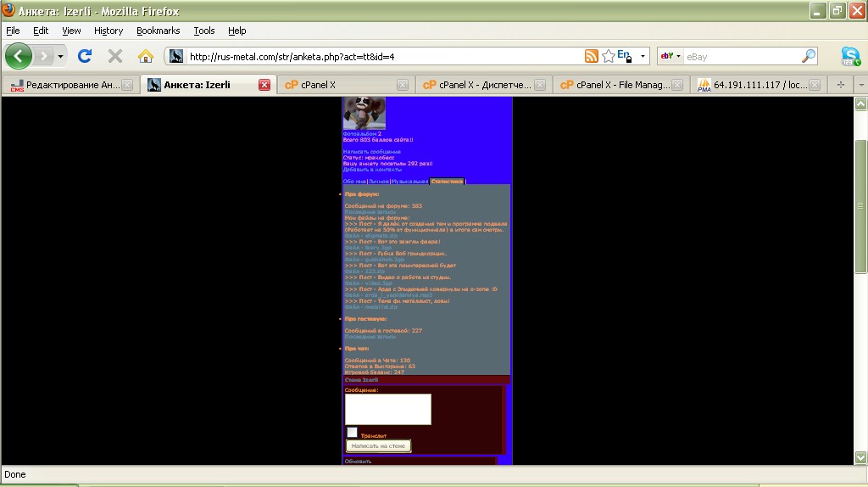Open the eBay search engine dropdown
The image size is (868, 487).
click(x=670, y=56)
